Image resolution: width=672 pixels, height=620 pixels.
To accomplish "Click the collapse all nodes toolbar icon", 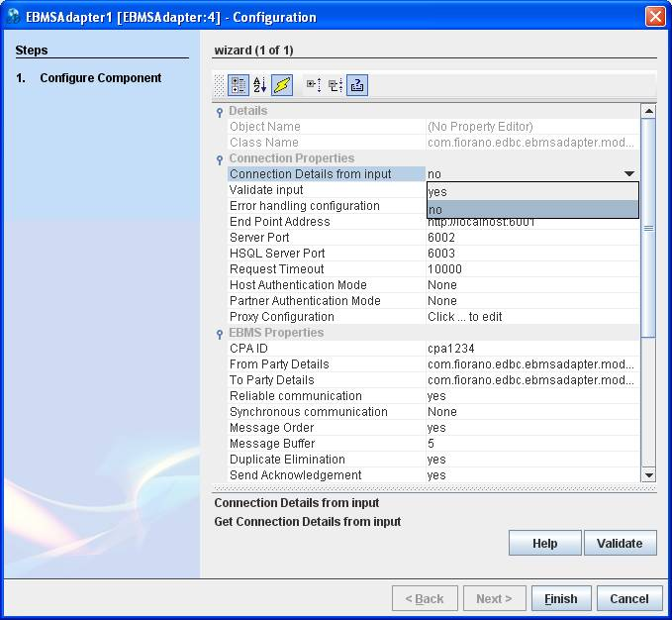I will pyautogui.click(x=336, y=85).
